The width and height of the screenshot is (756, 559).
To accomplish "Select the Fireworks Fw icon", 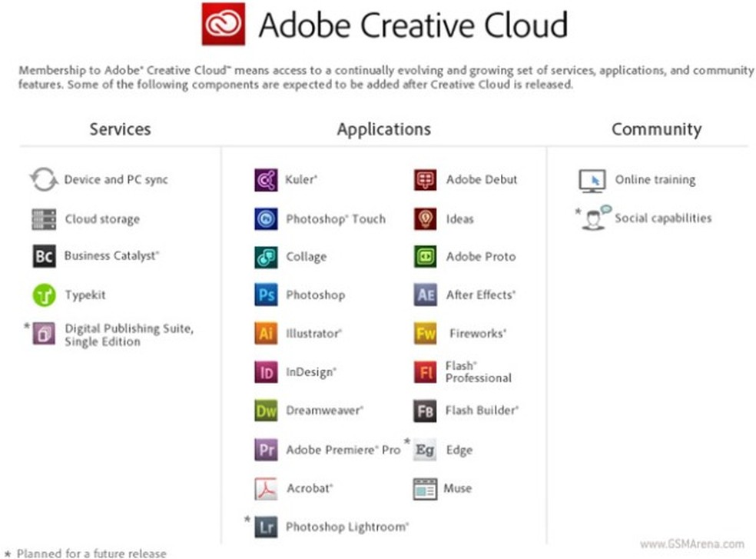I will pos(426,333).
